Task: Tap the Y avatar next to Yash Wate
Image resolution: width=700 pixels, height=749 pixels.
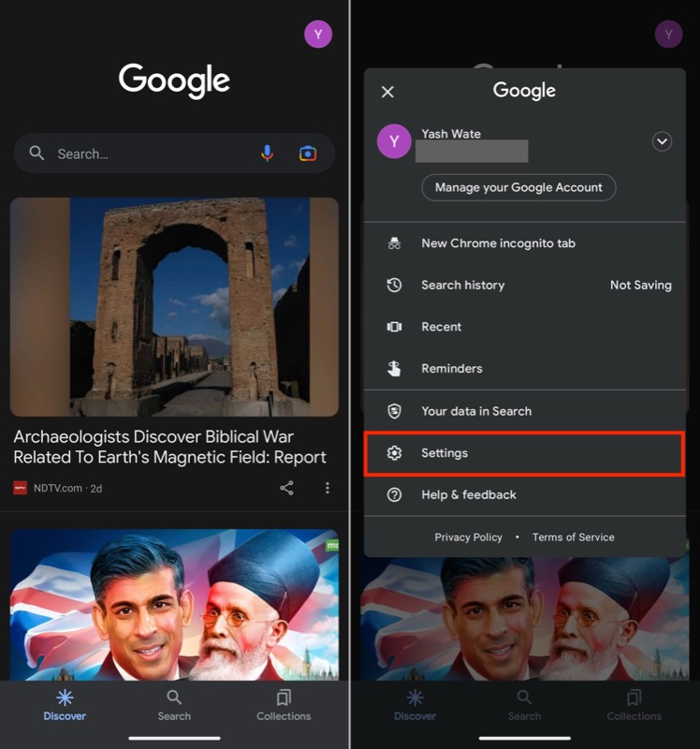Action: [394, 141]
